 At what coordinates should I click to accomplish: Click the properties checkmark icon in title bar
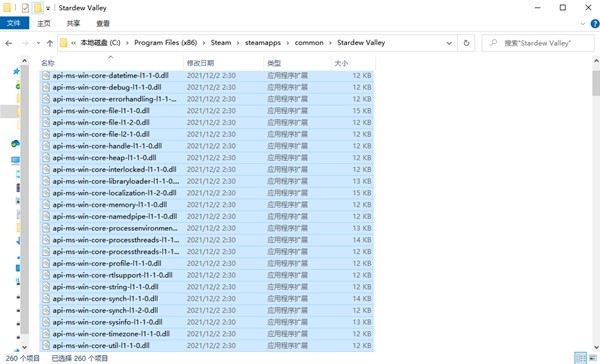(x=25, y=8)
